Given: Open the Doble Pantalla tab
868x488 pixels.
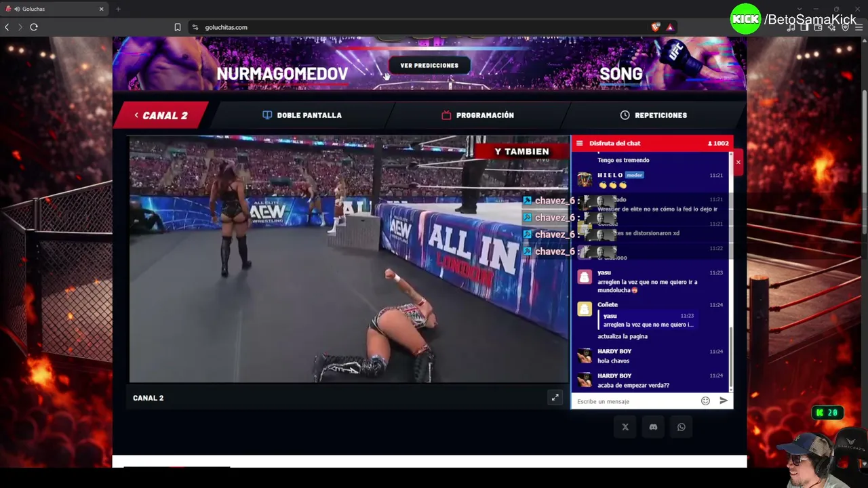Looking at the screenshot, I should (302, 115).
